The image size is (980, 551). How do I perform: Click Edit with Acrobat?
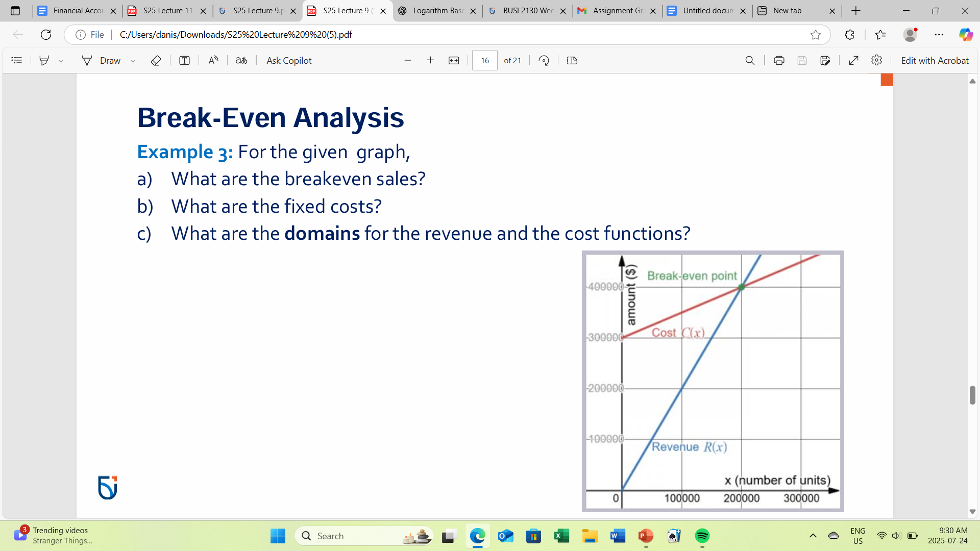tap(935, 60)
